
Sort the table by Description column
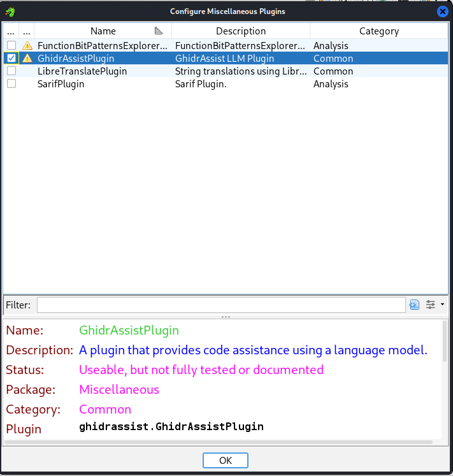[241, 31]
